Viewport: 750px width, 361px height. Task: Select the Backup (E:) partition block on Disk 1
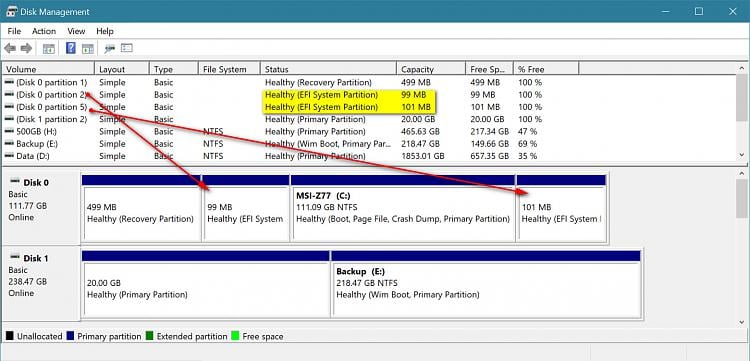[486, 284]
